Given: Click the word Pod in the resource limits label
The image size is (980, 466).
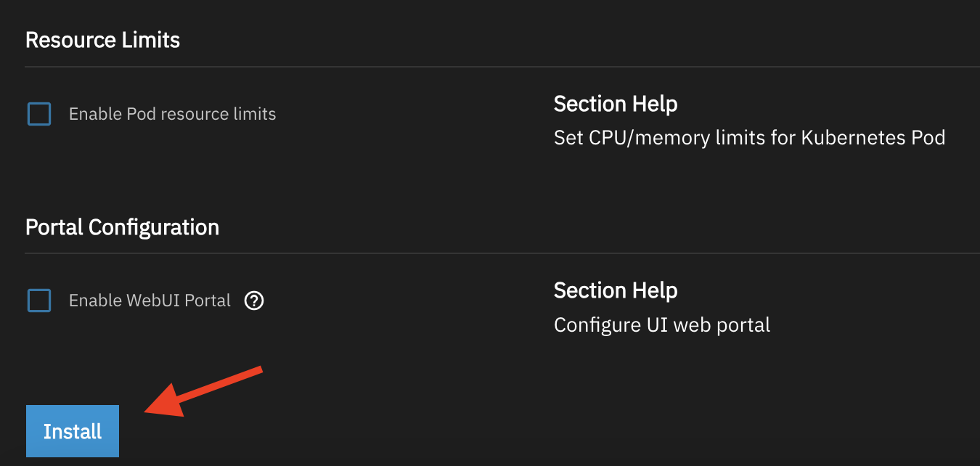Looking at the screenshot, I should coord(141,114).
